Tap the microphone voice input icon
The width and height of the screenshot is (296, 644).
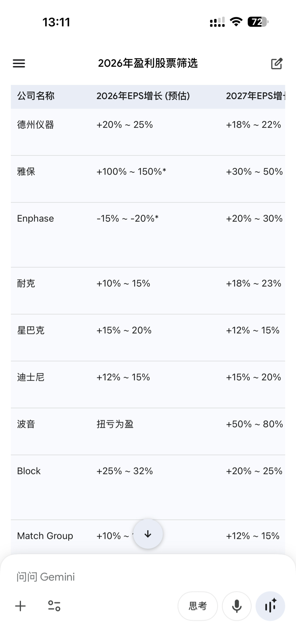[237, 606]
